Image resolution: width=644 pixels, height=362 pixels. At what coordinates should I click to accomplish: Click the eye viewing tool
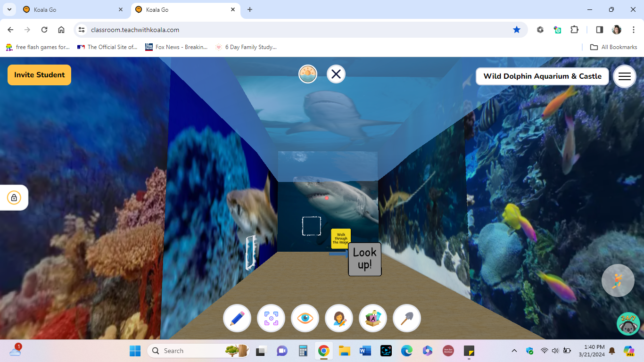tap(305, 318)
